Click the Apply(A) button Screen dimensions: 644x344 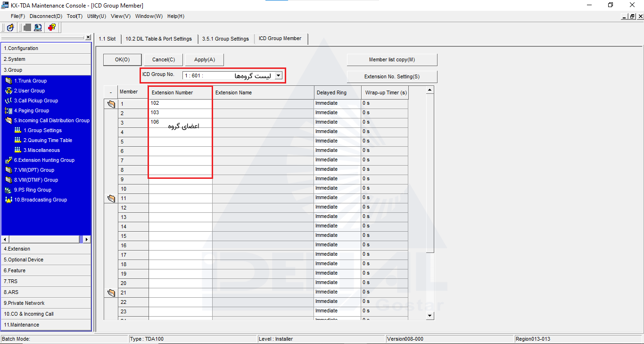click(205, 59)
